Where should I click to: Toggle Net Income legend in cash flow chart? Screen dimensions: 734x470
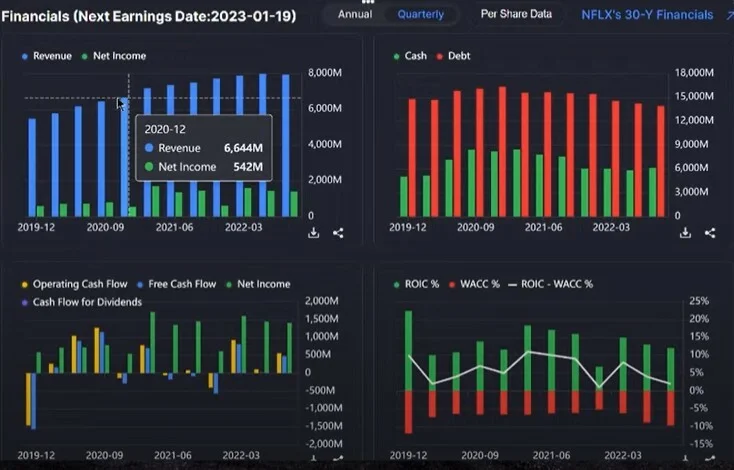pos(258,284)
